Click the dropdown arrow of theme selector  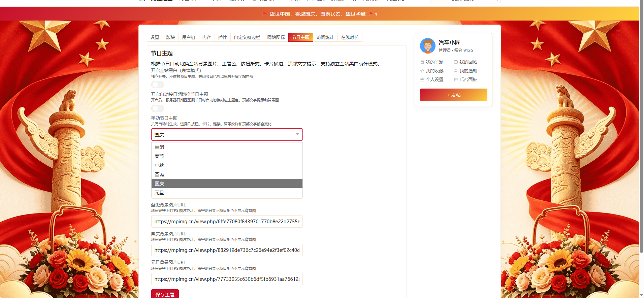click(x=297, y=134)
